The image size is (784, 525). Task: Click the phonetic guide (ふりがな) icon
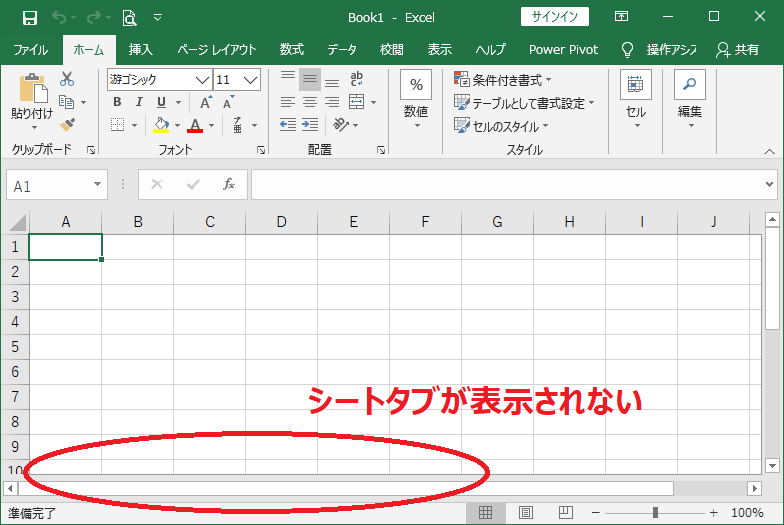pyautogui.click(x=238, y=125)
